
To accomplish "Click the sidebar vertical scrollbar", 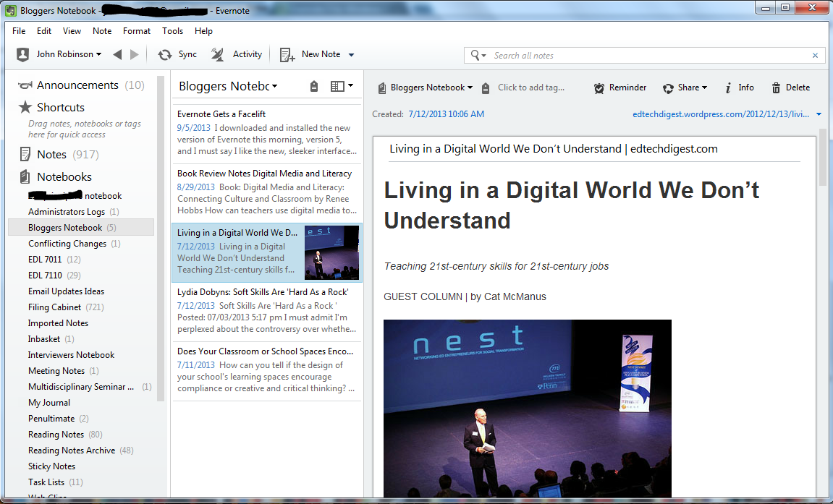I will click(x=161, y=238).
